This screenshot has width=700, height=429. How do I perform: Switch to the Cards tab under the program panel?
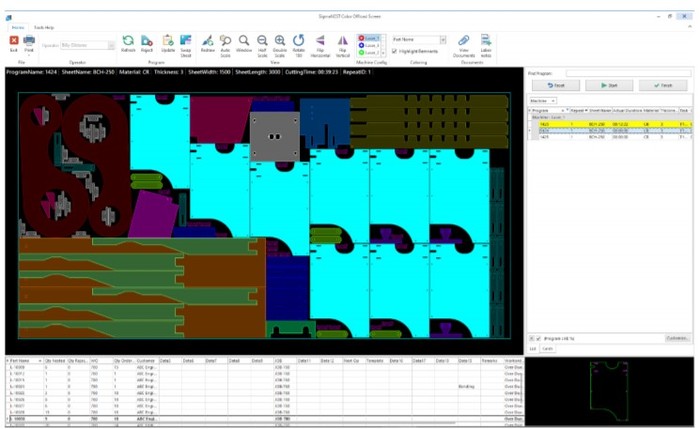point(547,349)
